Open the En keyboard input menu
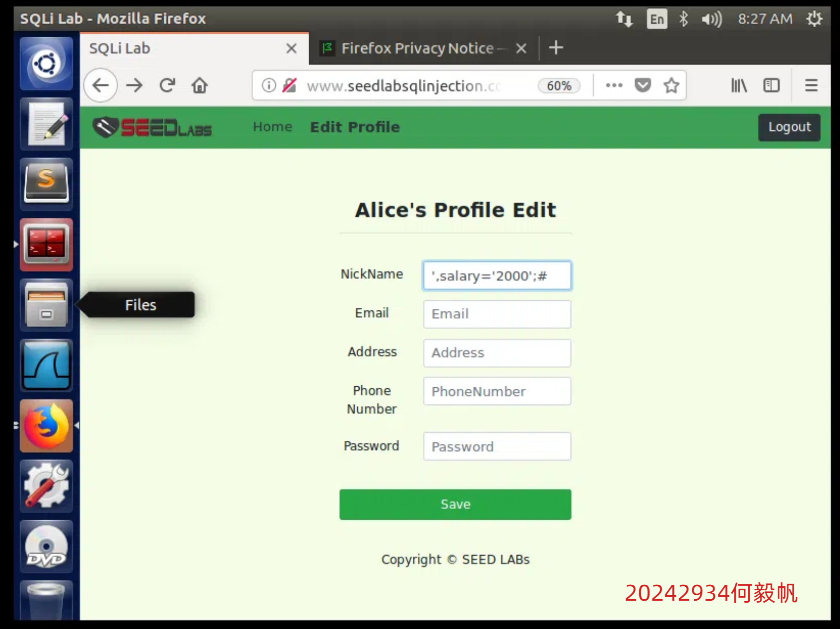The image size is (840, 629). pos(657,19)
